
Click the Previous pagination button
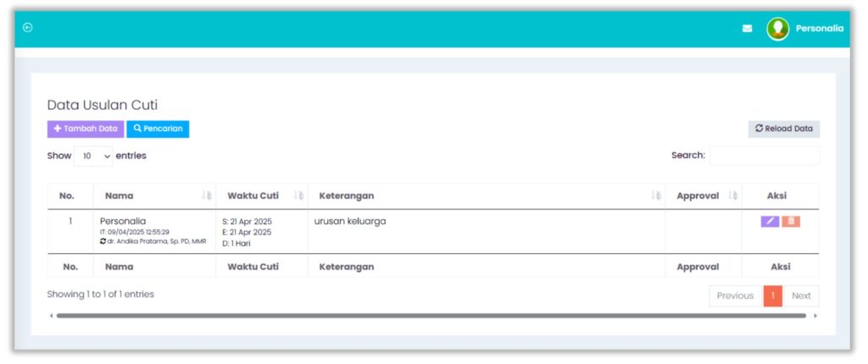pos(735,296)
